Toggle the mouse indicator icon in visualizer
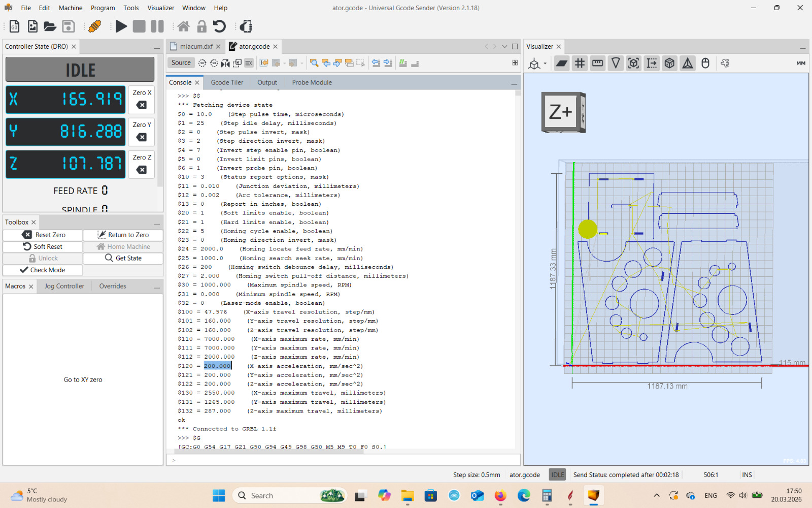Viewport: 812px width, 508px height. point(705,63)
